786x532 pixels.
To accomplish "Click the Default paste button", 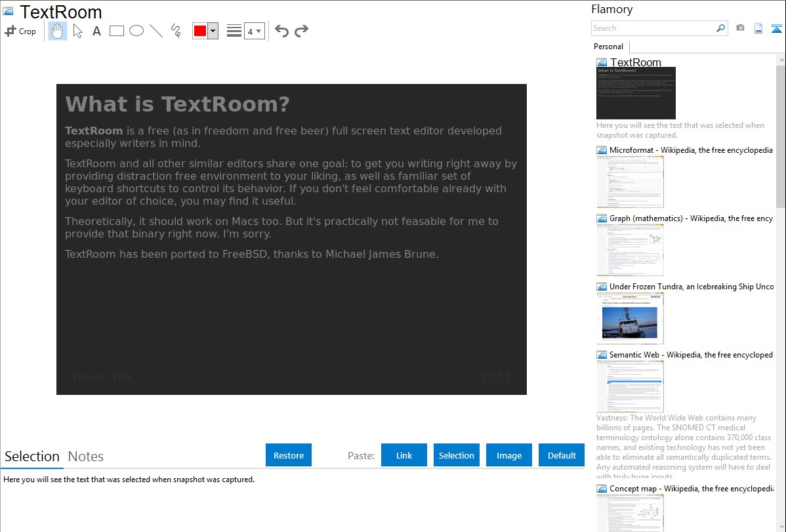I will click(x=562, y=455).
